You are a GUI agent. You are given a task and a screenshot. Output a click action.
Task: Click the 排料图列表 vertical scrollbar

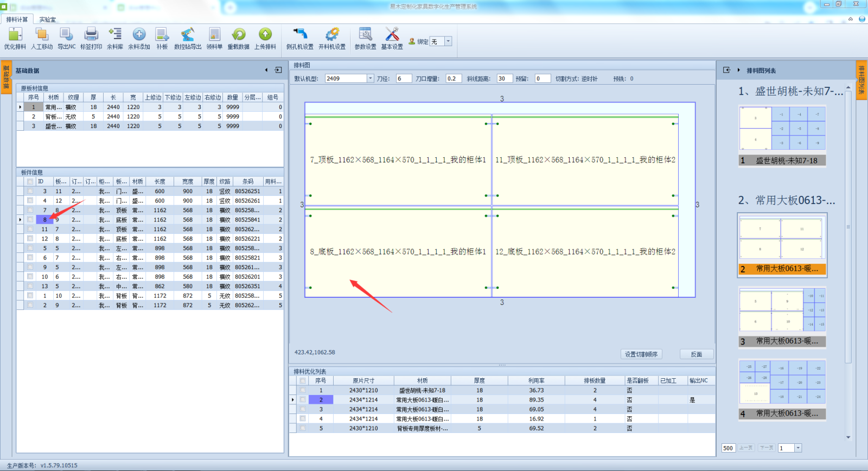[x=848, y=228]
